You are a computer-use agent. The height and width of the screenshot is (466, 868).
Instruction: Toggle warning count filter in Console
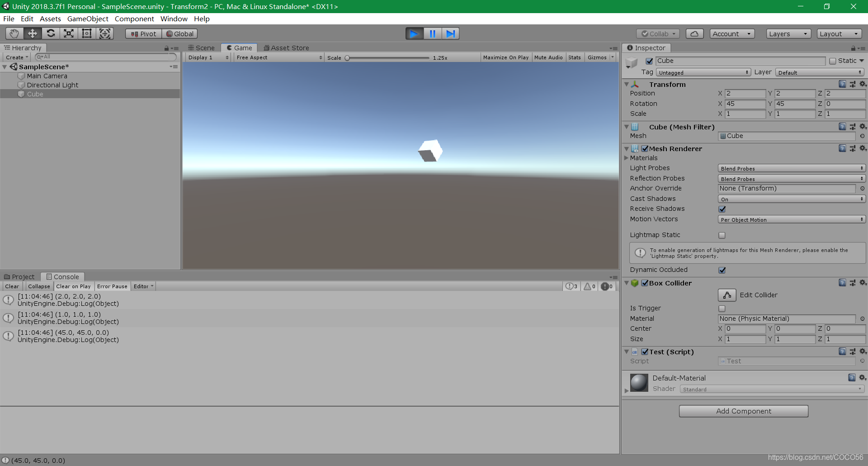point(590,286)
